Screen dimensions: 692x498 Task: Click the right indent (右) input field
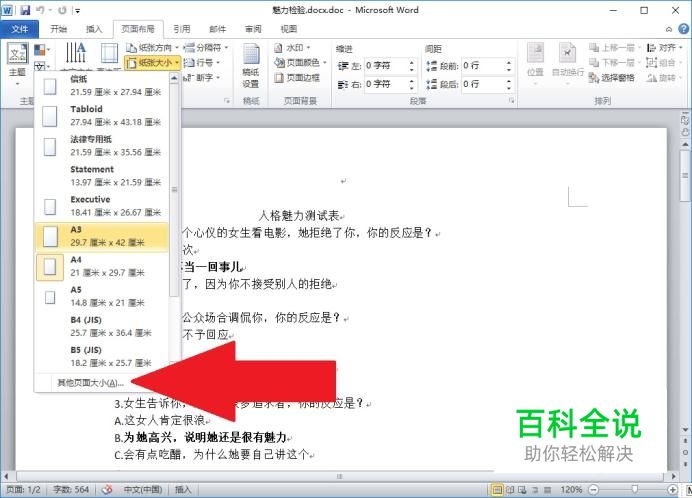tap(386, 84)
